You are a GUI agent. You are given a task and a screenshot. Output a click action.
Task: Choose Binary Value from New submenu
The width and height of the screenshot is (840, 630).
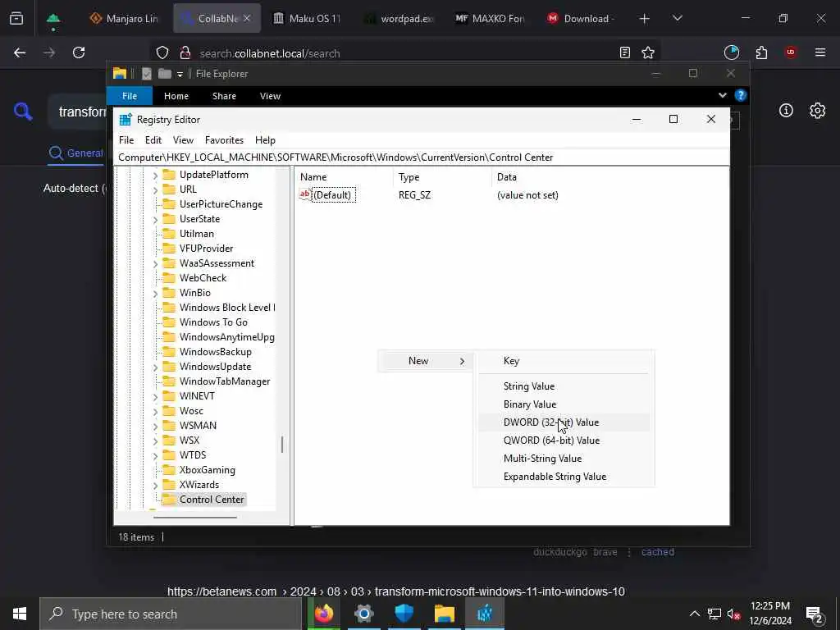[562, 404]
